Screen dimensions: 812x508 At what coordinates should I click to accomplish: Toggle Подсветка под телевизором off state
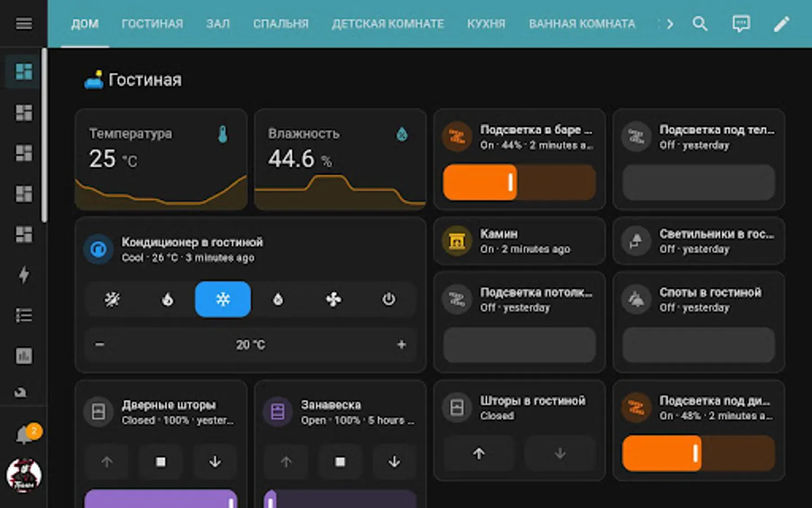pos(636,137)
